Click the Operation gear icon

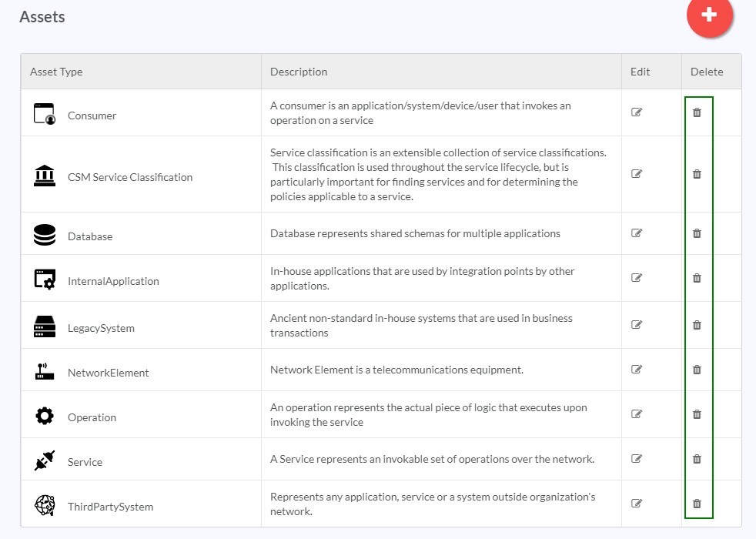point(45,416)
